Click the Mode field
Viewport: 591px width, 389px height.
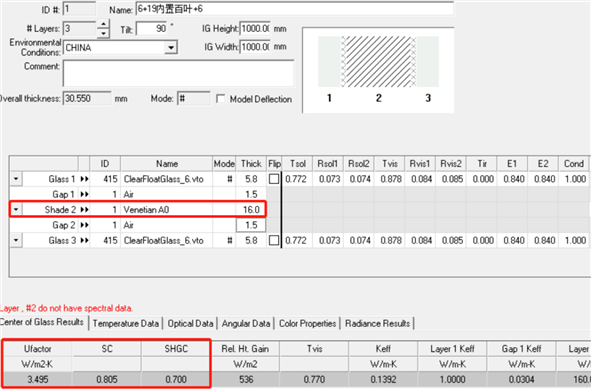194,99
